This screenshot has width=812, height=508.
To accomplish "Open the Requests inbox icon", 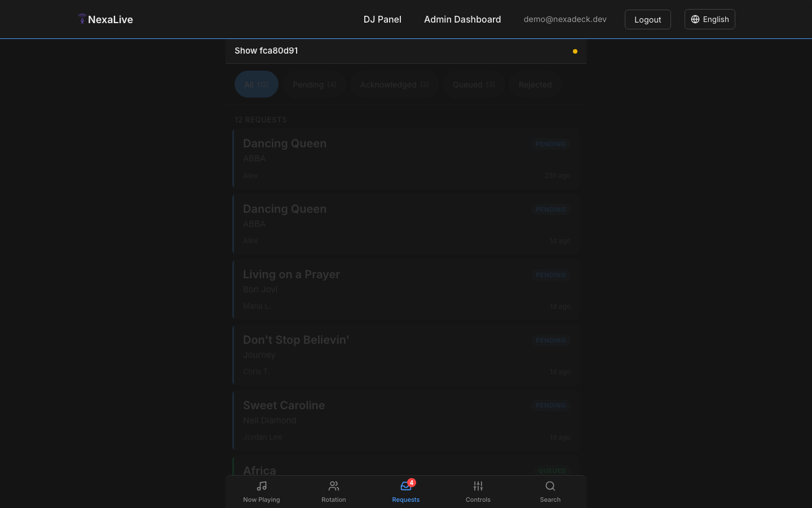I will [406, 486].
